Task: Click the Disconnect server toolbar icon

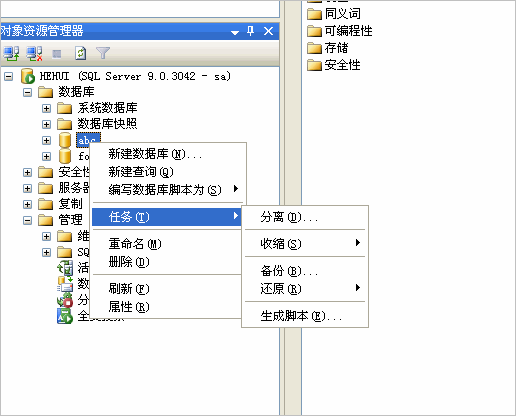Action: click(35, 53)
